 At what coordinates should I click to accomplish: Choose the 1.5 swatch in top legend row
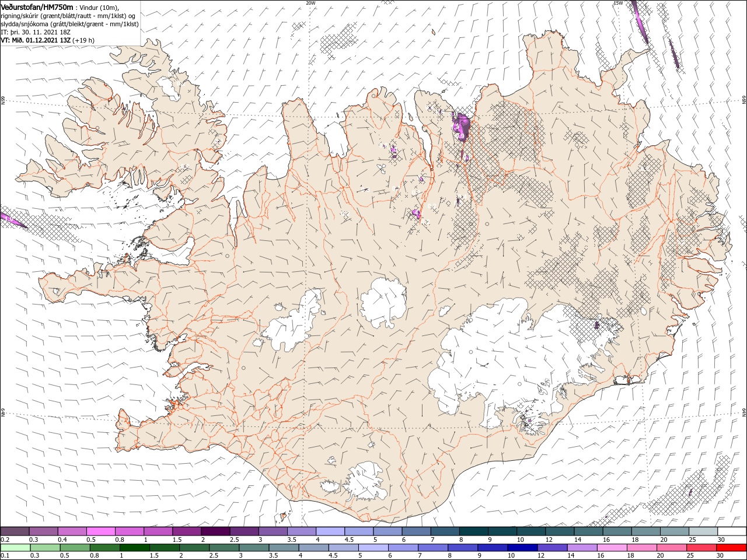tap(187, 531)
